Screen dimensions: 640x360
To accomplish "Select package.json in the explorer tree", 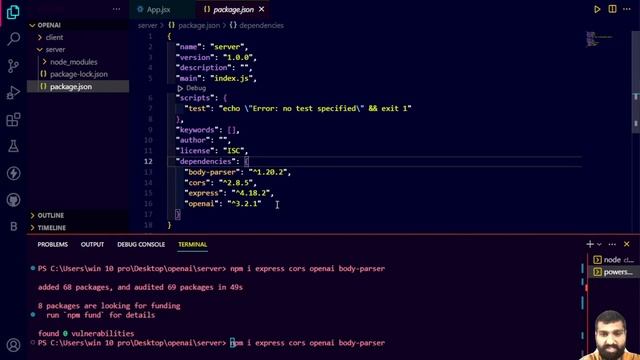I will click(78, 87).
